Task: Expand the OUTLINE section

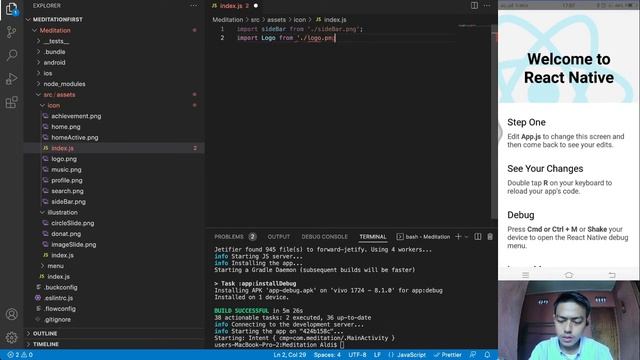Action: pos(45,333)
